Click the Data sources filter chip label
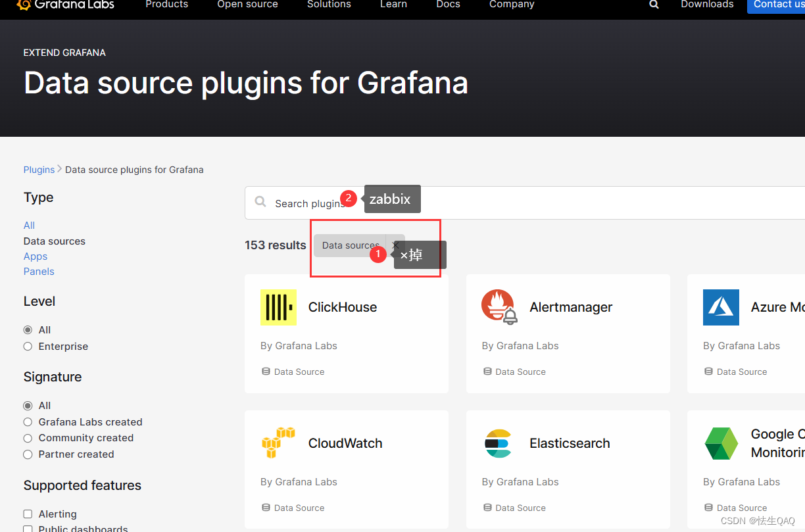805x532 pixels. click(x=351, y=245)
